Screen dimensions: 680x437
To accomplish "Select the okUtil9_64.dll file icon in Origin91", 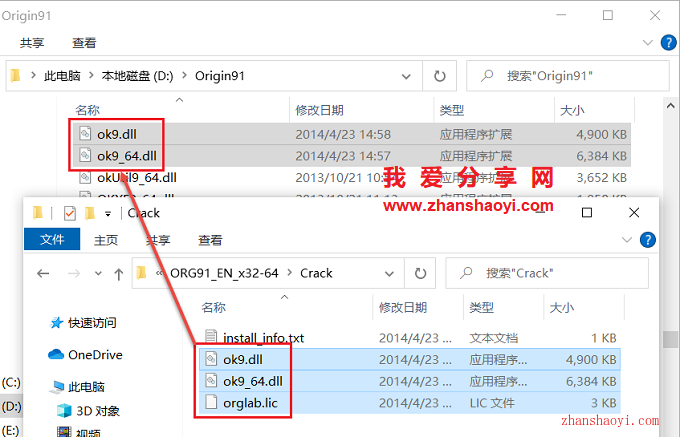I will click(x=85, y=177).
